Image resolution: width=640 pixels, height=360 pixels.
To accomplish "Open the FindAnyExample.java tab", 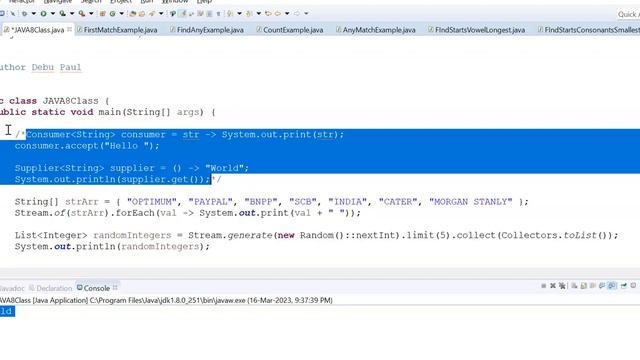I will coord(210,30).
